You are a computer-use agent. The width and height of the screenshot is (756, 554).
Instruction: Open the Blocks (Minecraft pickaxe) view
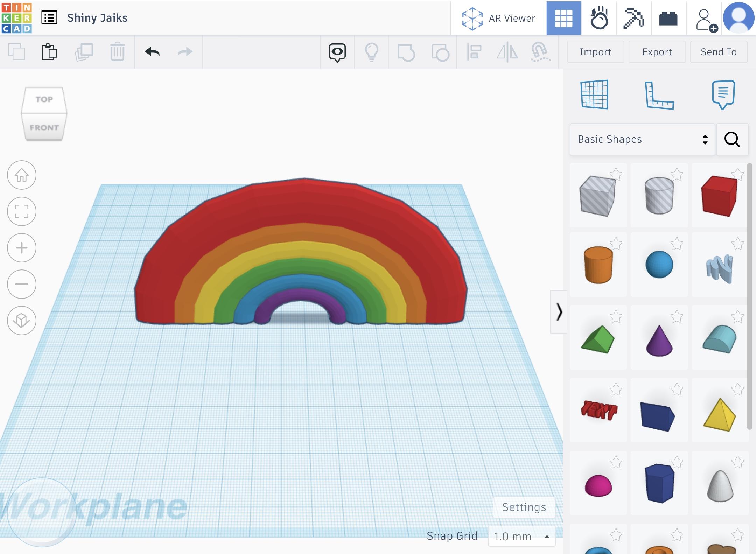click(633, 18)
